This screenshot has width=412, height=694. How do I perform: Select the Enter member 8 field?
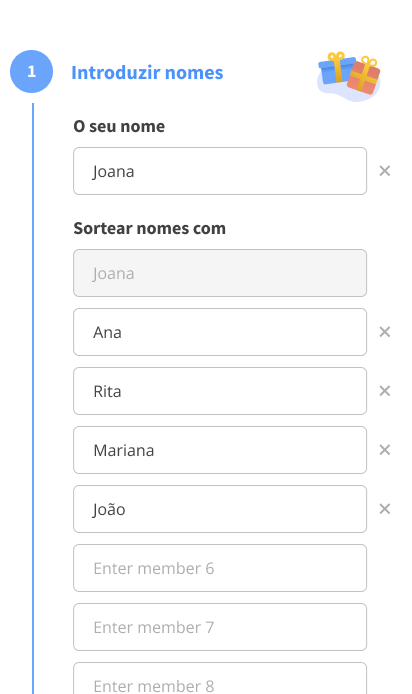click(x=220, y=679)
